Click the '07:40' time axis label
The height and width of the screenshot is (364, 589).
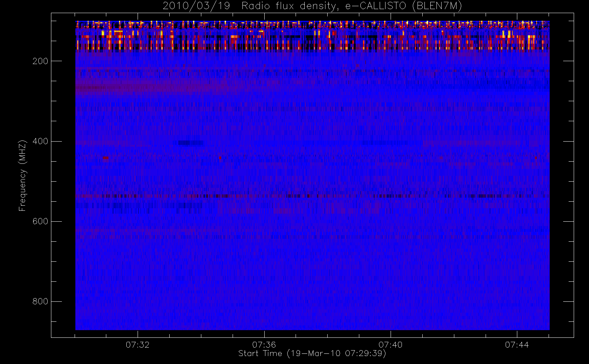point(390,345)
